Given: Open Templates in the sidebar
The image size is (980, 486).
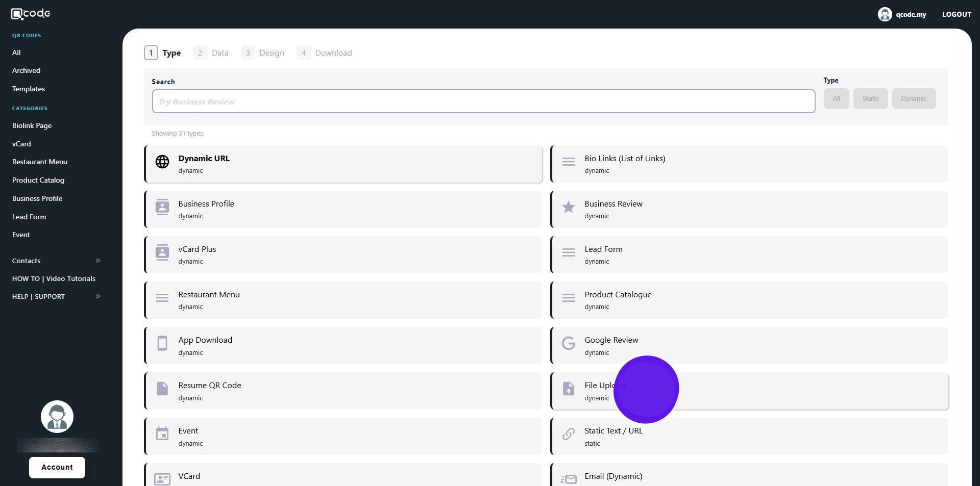Looking at the screenshot, I should pyautogui.click(x=29, y=89).
